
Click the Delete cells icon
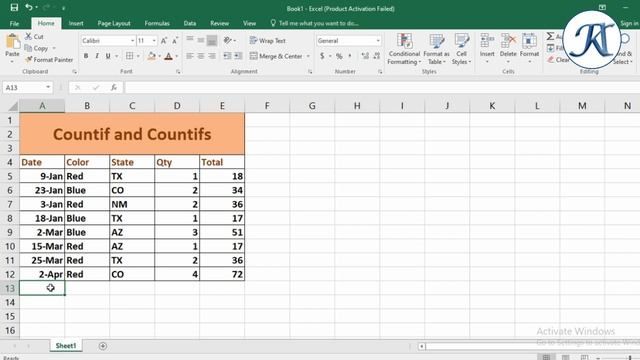click(508, 41)
